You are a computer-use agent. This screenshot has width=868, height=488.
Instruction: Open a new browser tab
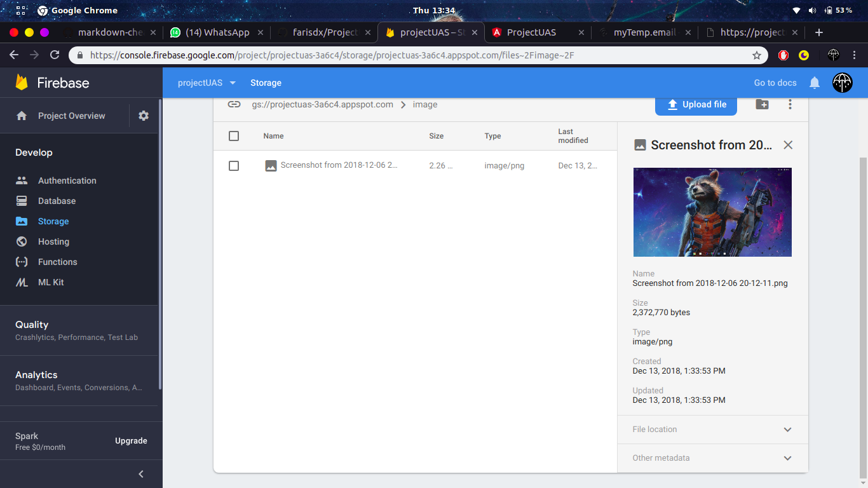pyautogui.click(x=819, y=32)
